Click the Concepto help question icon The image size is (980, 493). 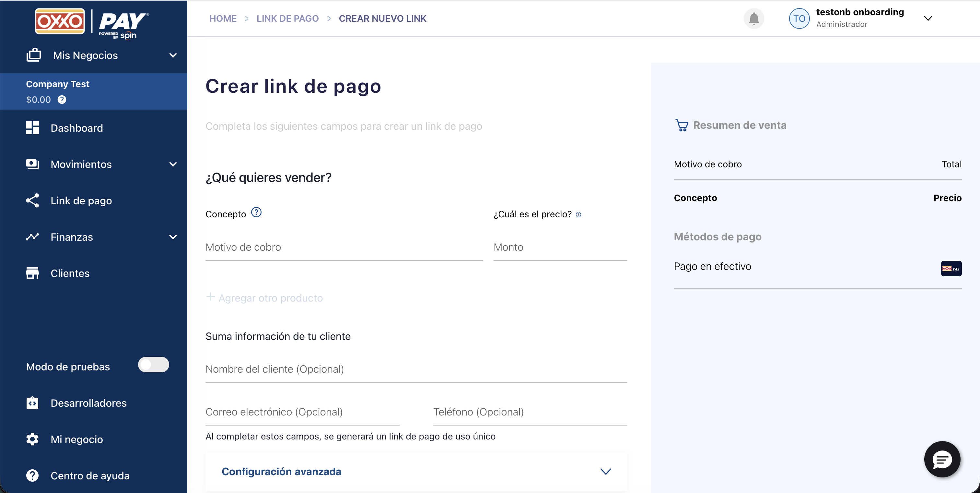tap(256, 212)
